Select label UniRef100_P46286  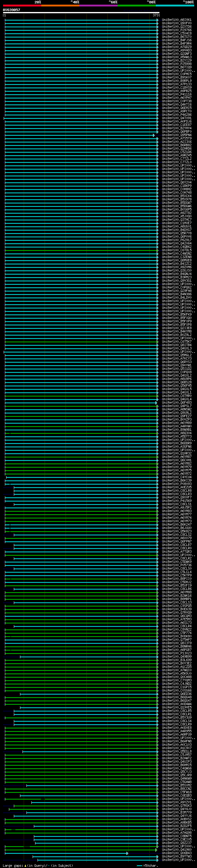coord(176,115)
